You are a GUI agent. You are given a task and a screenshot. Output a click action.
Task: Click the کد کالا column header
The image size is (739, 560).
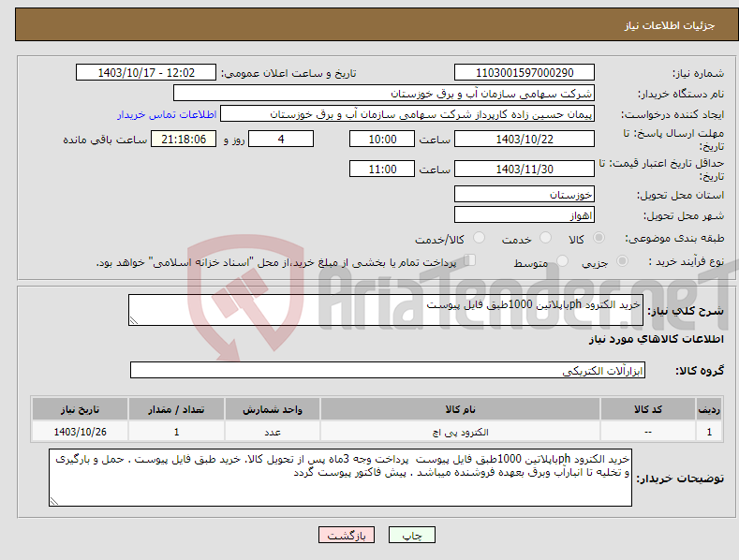click(x=647, y=409)
